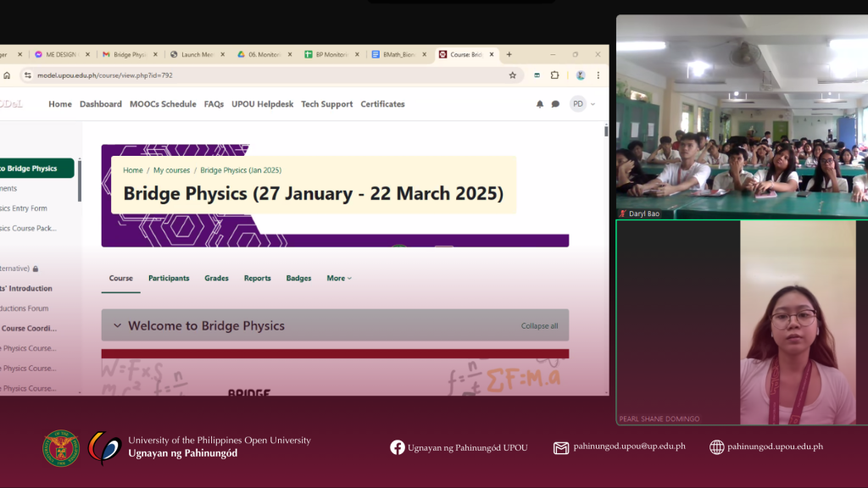Screen dimensions: 868x488
Task: Click the course sidebar scrollbar
Action: (x=80, y=180)
